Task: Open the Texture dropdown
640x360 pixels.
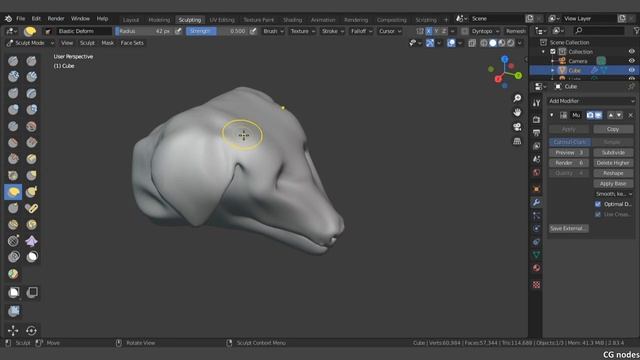Action: pyautogui.click(x=302, y=31)
